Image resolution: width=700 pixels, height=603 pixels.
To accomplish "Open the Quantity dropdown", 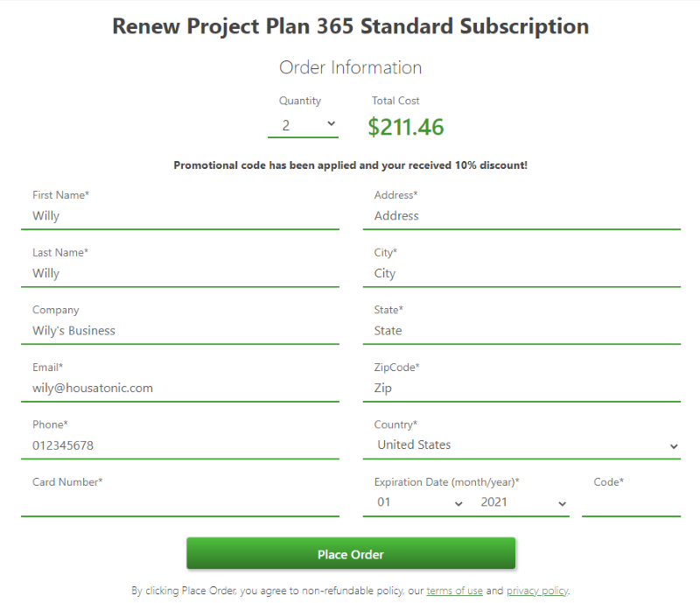I will pyautogui.click(x=303, y=122).
